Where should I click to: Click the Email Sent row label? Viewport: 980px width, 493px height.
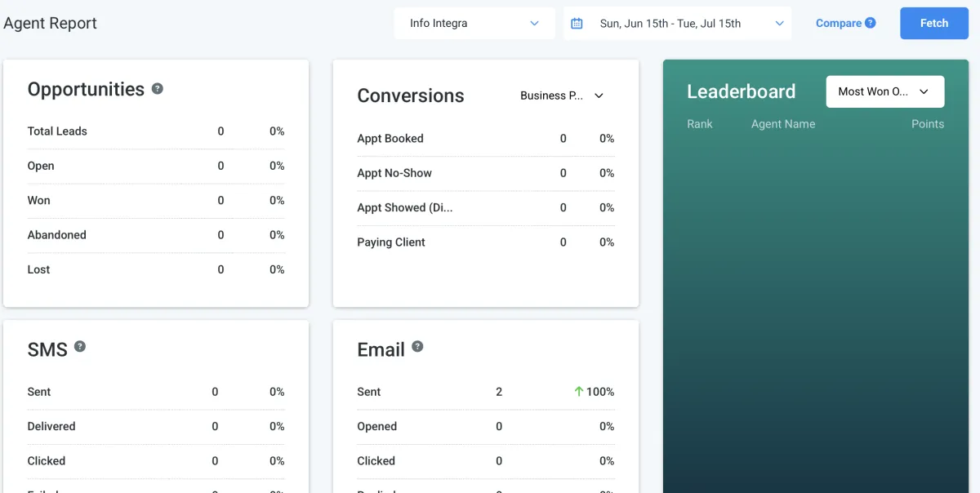[369, 392]
